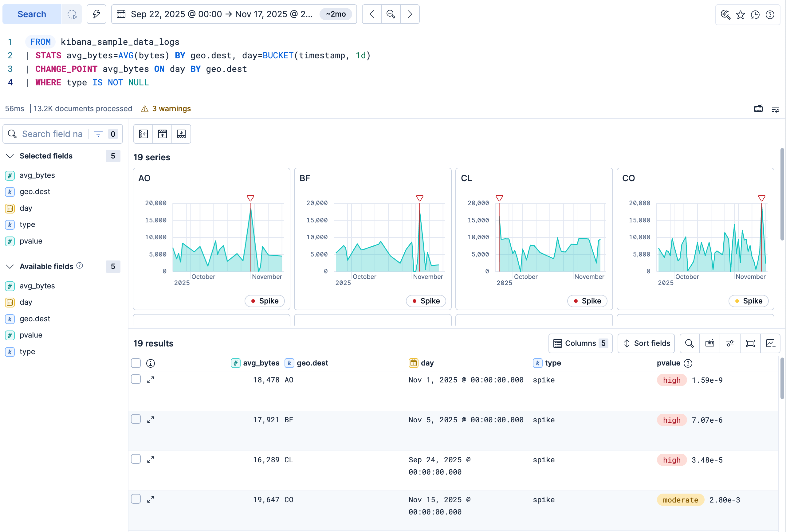Collapse the Selected fields section
The height and width of the screenshot is (532, 786).
pyautogui.click(x=10, y=156)
